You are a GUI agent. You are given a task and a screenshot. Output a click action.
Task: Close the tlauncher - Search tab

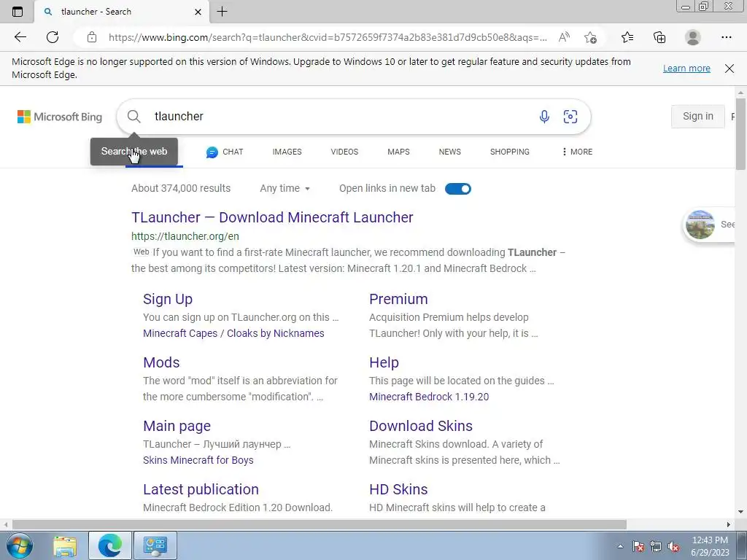tap(198, 12)
